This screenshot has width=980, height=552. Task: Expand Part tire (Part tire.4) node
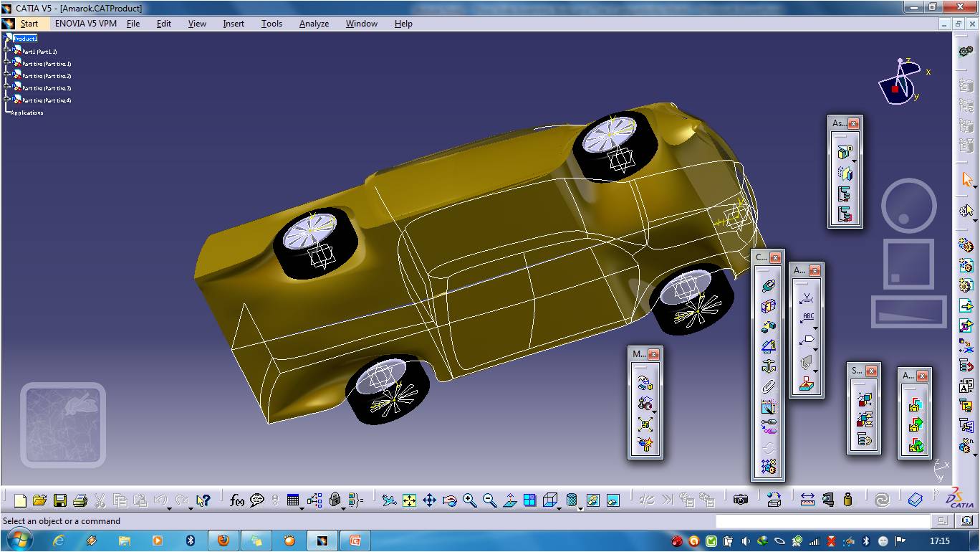click(x=6, y=100)
